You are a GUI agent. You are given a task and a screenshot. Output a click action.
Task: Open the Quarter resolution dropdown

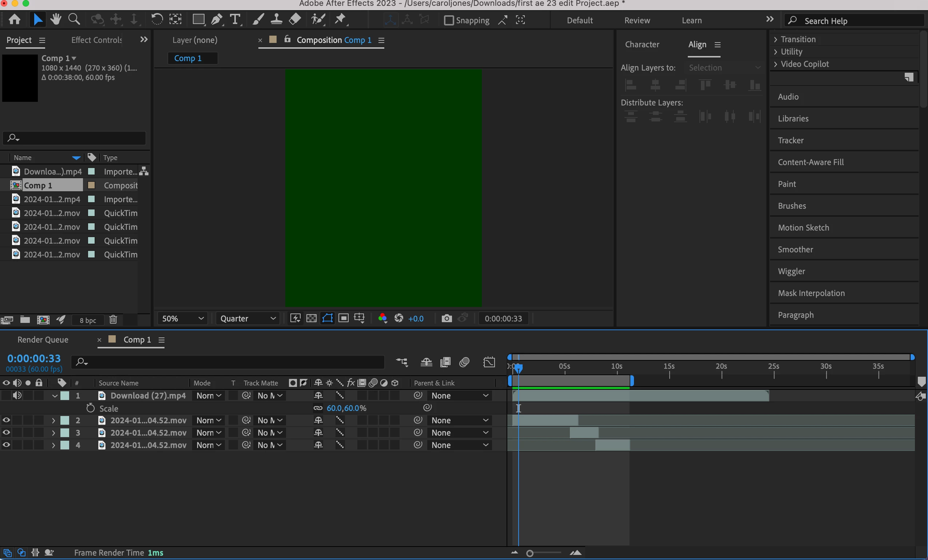(x=247, y=319)
